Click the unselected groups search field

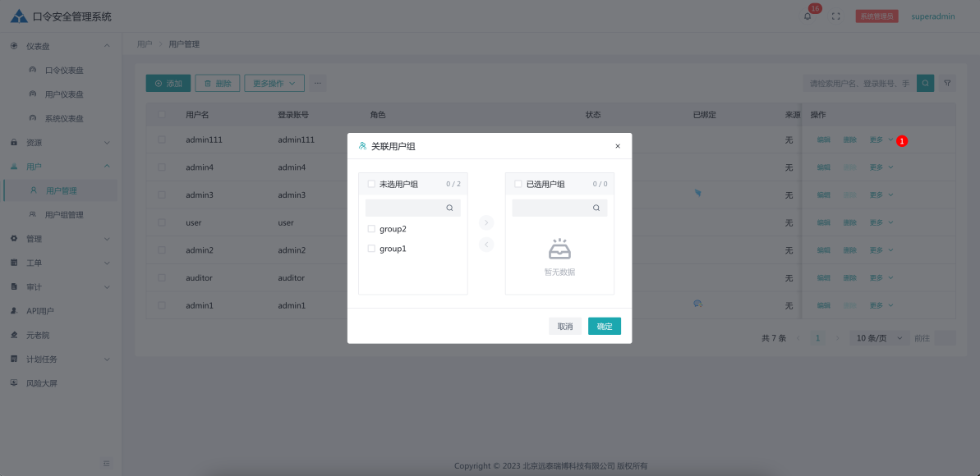(x=404, y=208)
